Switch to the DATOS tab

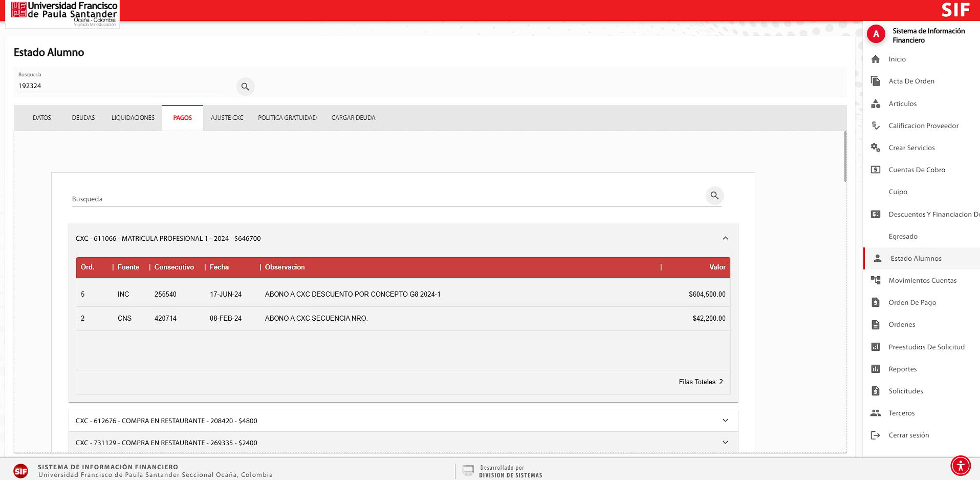tap(42, 118)
